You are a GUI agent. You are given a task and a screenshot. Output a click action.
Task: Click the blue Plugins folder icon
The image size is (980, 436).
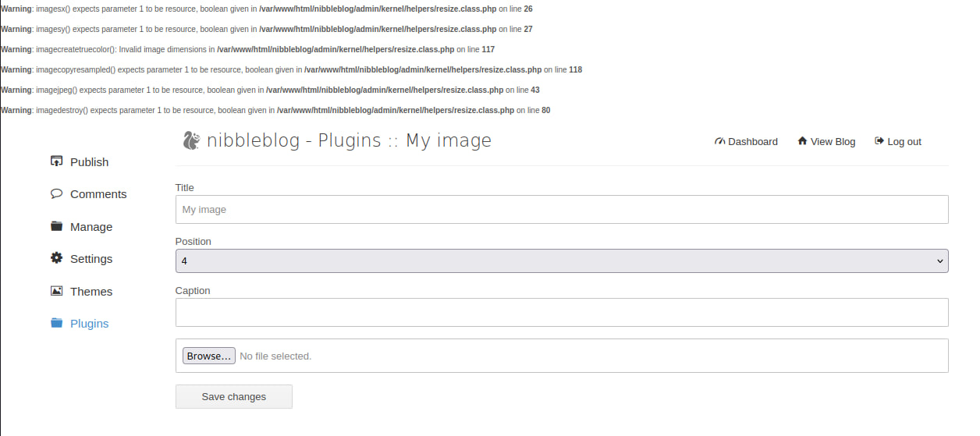tap(56, 323)
